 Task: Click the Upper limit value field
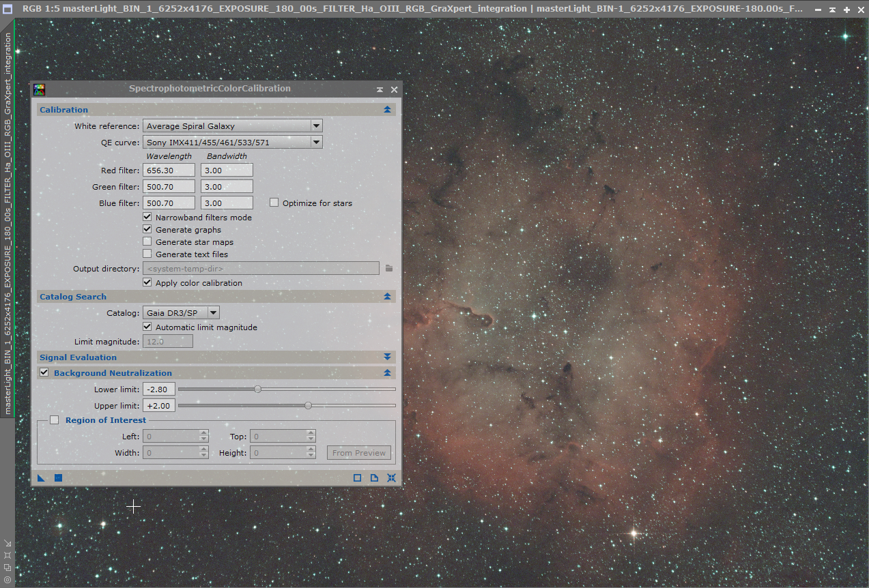[159, 406]
